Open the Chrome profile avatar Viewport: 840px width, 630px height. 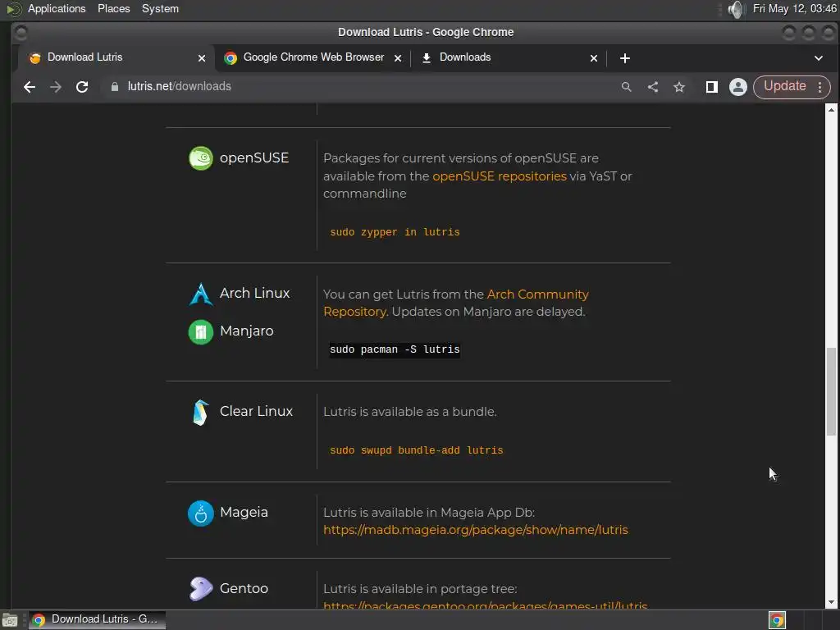pyautogui.click(x=737, y=87)
